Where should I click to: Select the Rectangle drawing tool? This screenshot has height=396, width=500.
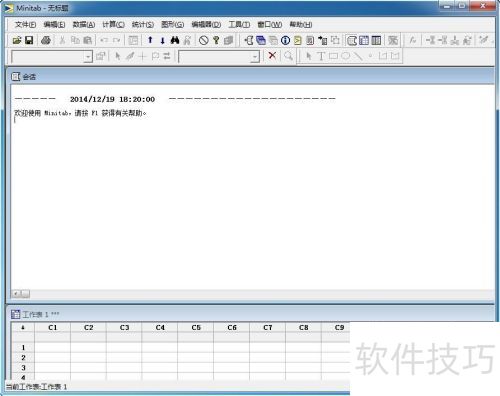(x=333, y=56)
